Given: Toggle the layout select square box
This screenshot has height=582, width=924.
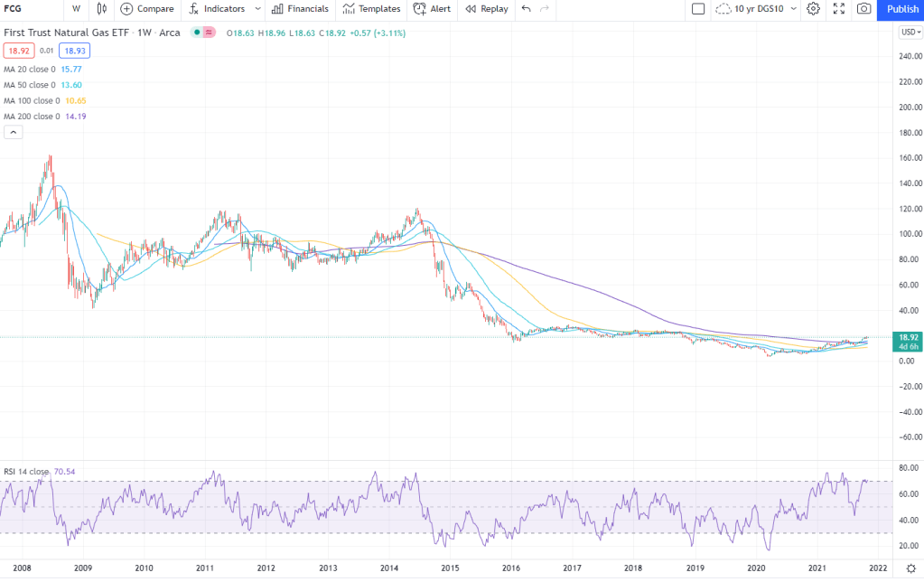Looking at the screenshot, I should [698, 9].
